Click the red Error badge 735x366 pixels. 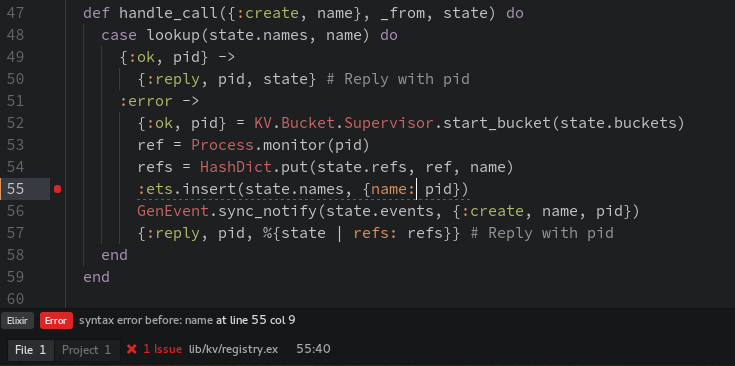(56, 321)
